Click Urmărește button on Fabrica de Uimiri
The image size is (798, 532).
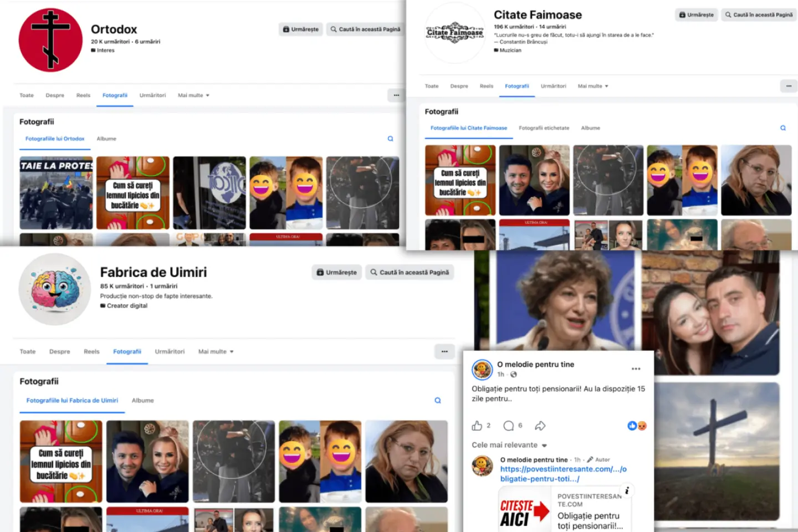pyautogui.click(x=336, y=272)
